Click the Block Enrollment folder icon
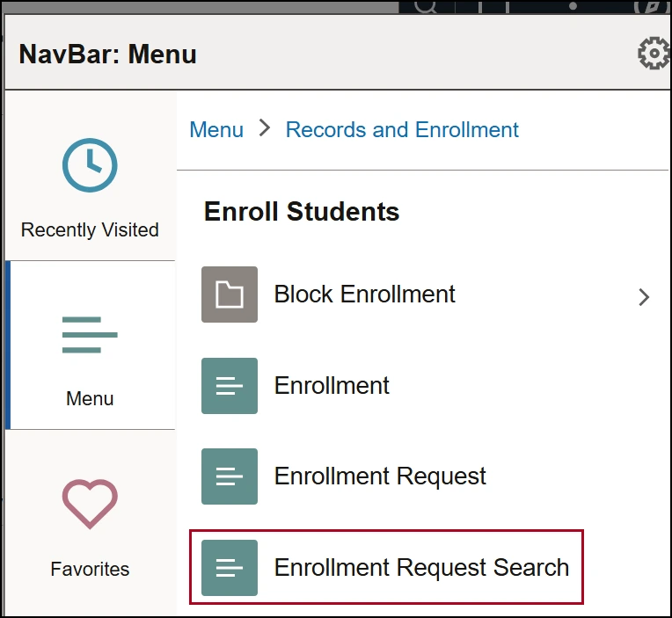672x618 pixels. (x=230, y=294)
